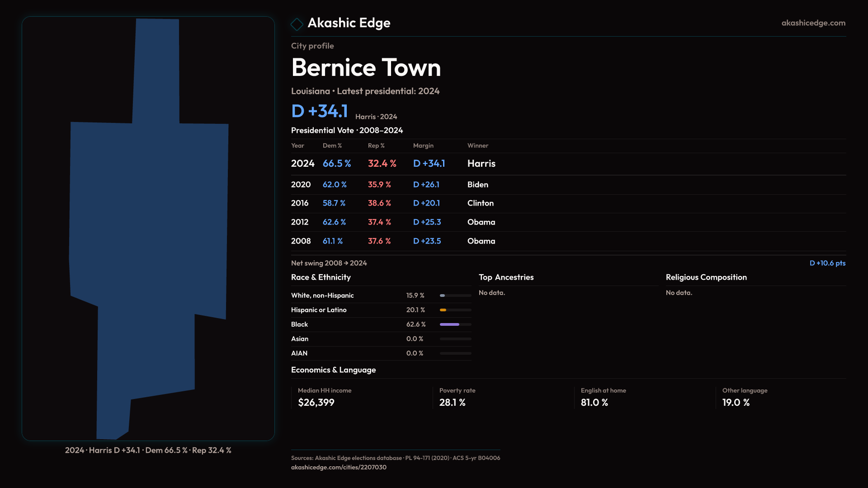
Task: Click the Akashic Edge diamond logo icon
Action: pyautogui.click(x=297, y=24)
